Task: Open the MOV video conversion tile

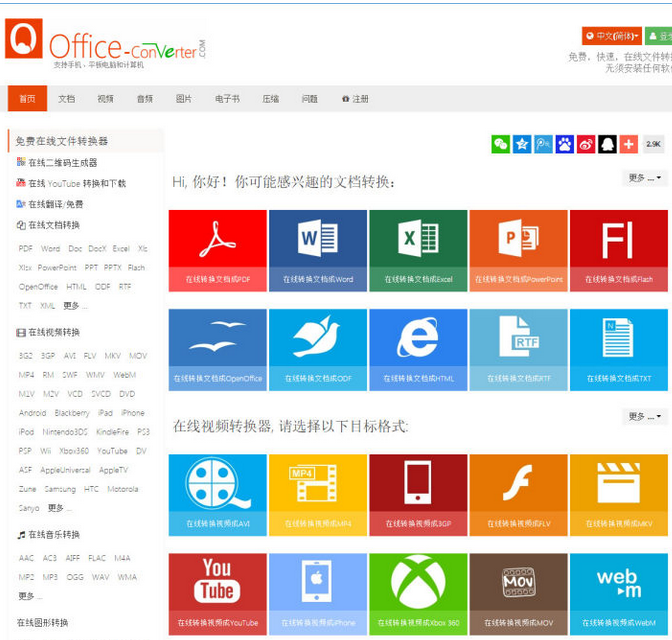Action: click(518, 594)
